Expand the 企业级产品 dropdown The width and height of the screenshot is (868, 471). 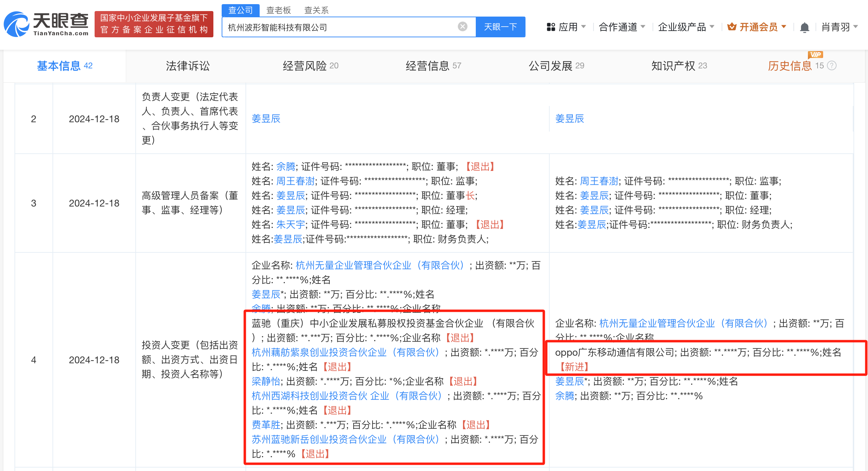[686, 27]
